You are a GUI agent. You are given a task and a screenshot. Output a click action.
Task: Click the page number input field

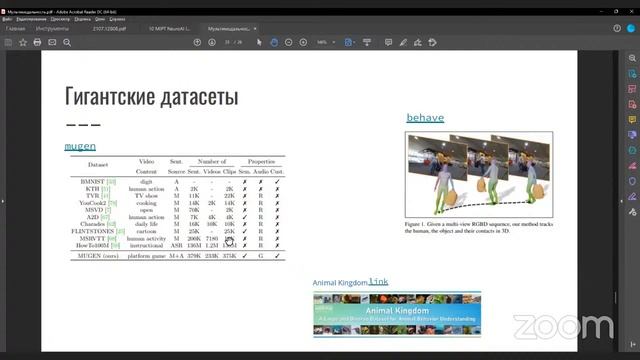pyautogui.click(x=227, y=42)
